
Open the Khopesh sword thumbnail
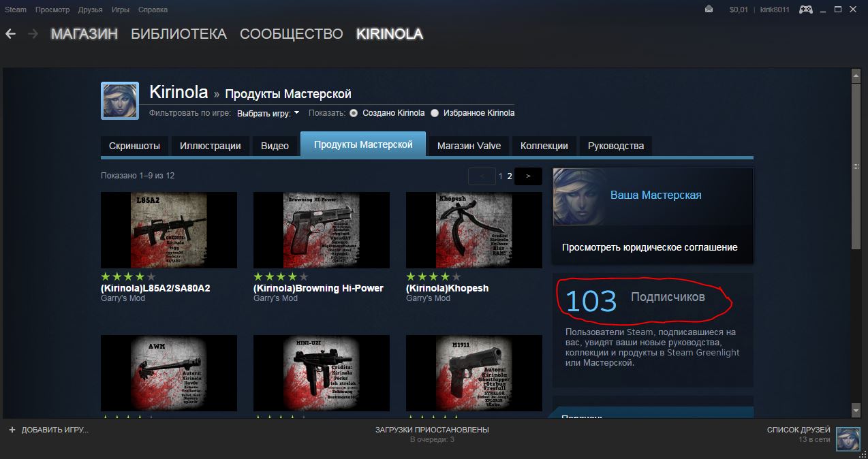pyautogui.click(x=474, y=230)
